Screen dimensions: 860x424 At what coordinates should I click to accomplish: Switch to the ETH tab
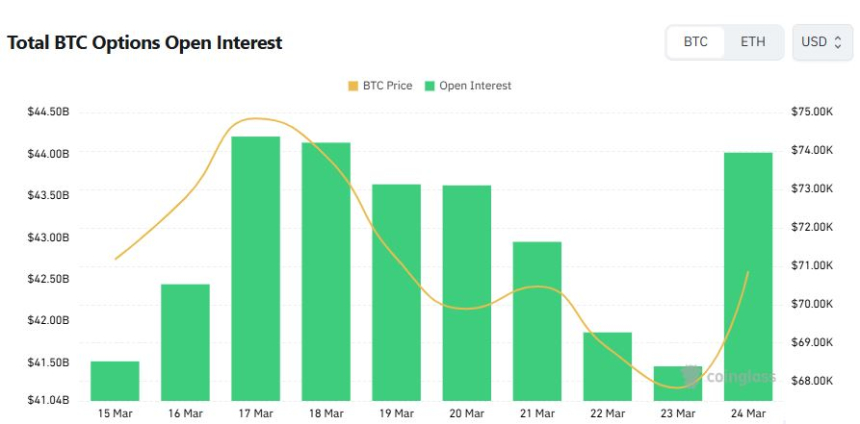[753, 42]
